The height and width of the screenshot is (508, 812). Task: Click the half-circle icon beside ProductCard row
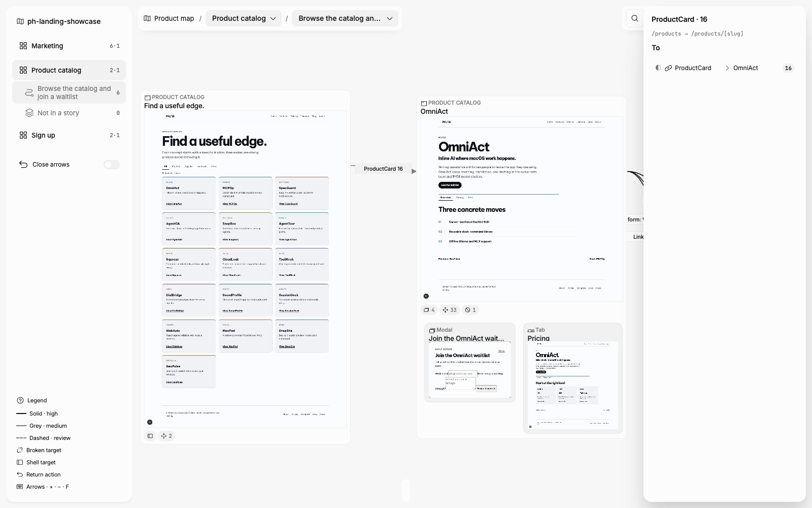(658, 68)
